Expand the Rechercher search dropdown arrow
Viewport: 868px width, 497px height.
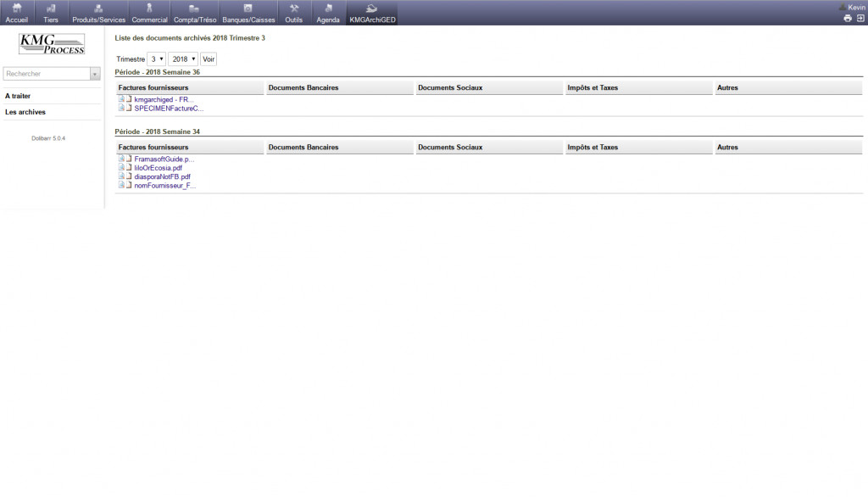(x=95, y=74)
